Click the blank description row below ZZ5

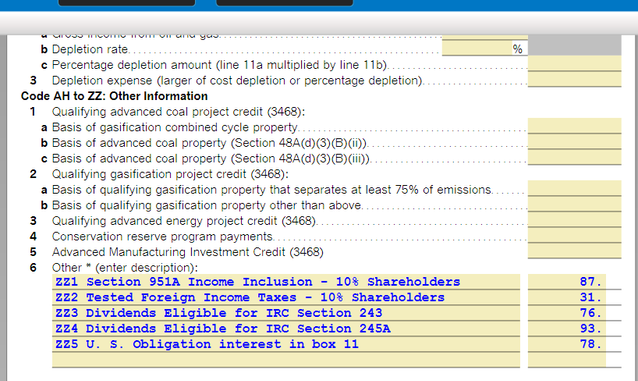pyautogui.click(x=286, y=360)
